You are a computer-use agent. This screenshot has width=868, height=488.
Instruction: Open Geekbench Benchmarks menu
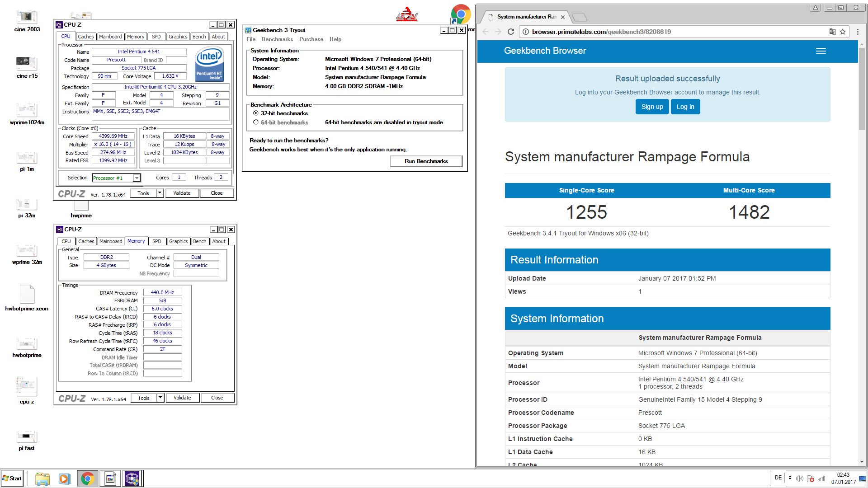(277, 39)
